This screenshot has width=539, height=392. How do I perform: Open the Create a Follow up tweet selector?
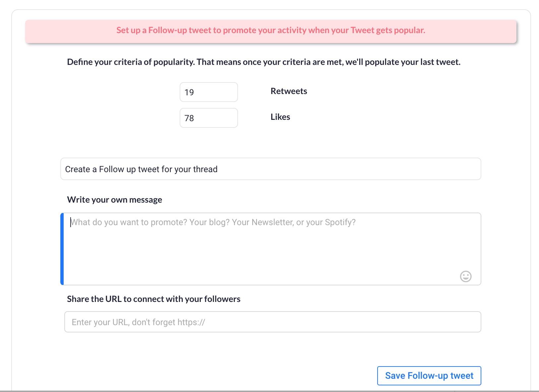click(271, 169)
